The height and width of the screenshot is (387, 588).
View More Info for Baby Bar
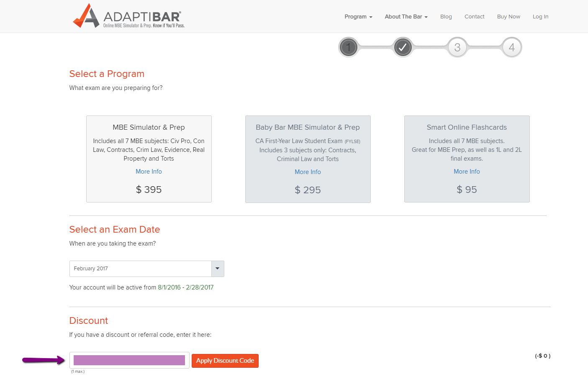pos(308,172)
